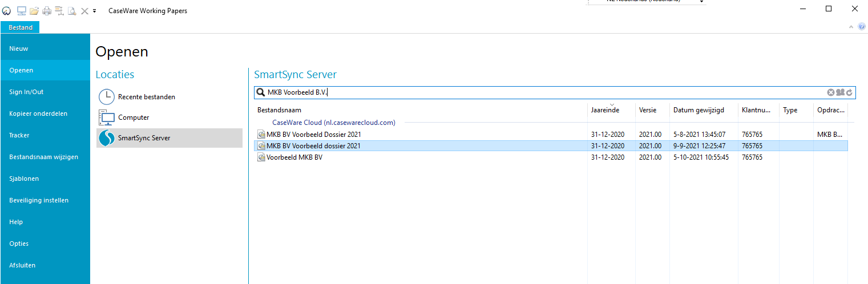Click file icon of highlighted MKB BV Voorbeeld dossier 2021
The height and width of the screenshot is (284, 868).
pyautogui.click(x=261, y=146)
